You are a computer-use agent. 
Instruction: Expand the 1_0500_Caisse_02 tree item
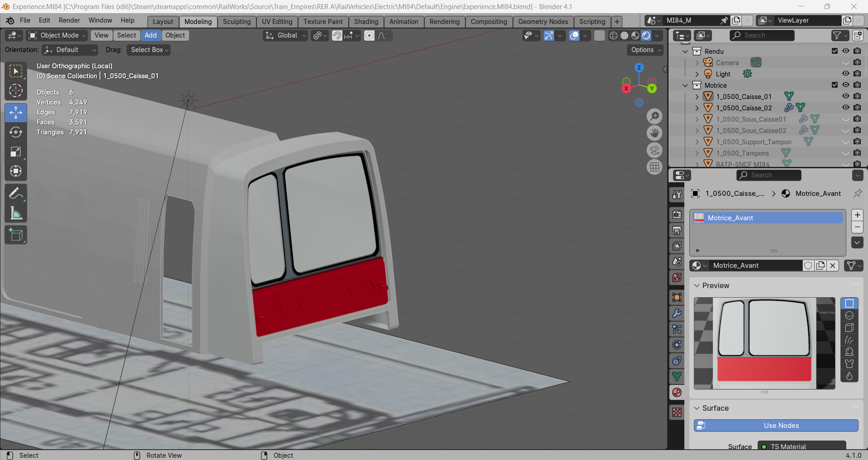point(697,108)
